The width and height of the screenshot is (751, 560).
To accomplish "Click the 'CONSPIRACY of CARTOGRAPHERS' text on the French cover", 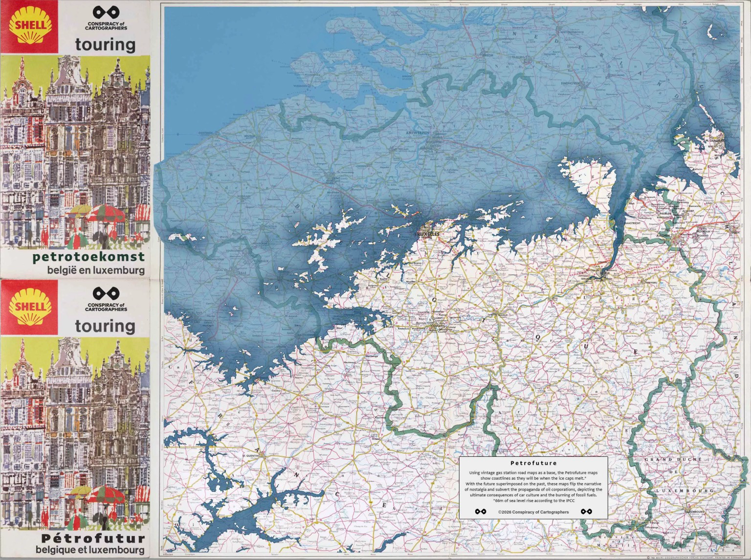I will 106,306.
